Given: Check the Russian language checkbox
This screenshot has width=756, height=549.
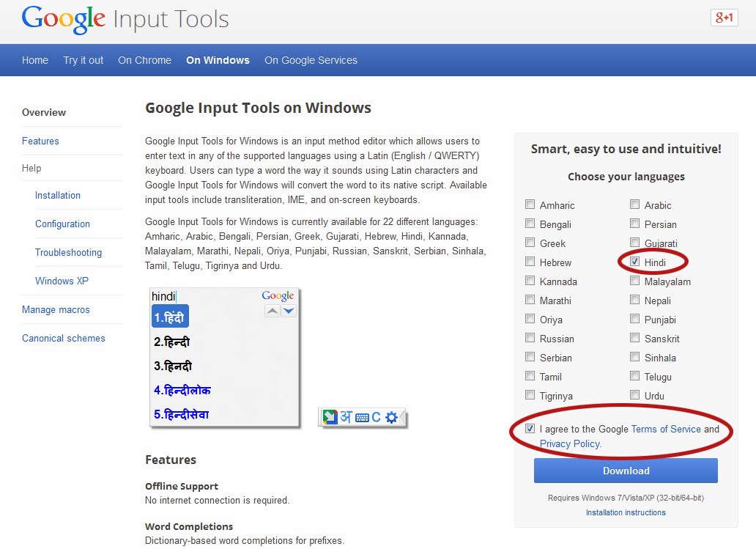Looking at the screenshot, I should [x=530, y=338].
